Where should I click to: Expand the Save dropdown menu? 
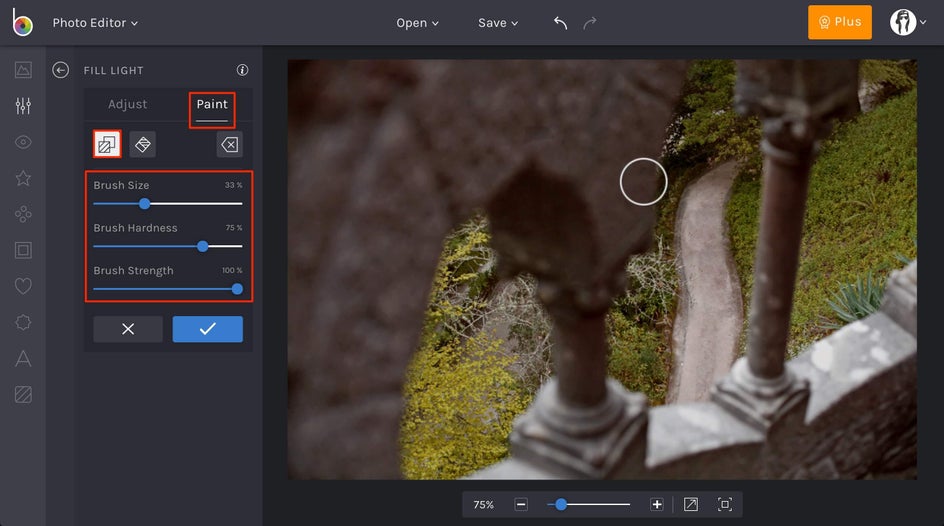[497, 23]
